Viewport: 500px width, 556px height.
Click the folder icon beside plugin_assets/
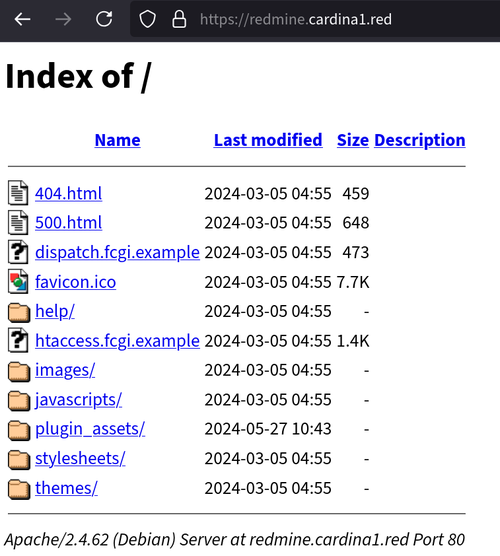point(19,430)
